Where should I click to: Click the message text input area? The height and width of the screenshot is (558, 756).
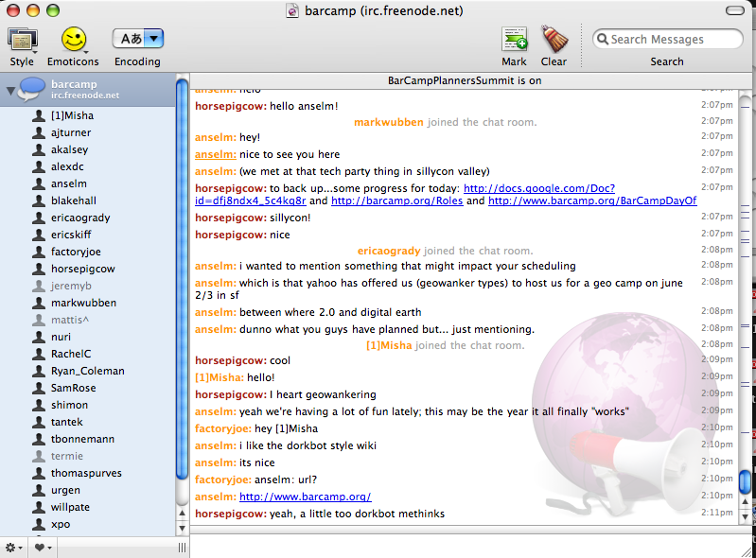pos(466,547)
